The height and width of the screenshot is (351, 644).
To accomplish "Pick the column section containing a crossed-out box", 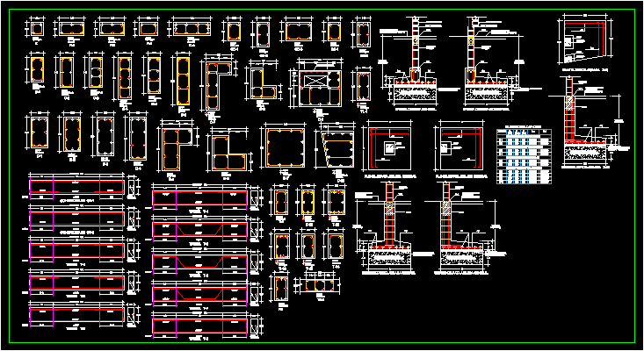I will (320, 88).
